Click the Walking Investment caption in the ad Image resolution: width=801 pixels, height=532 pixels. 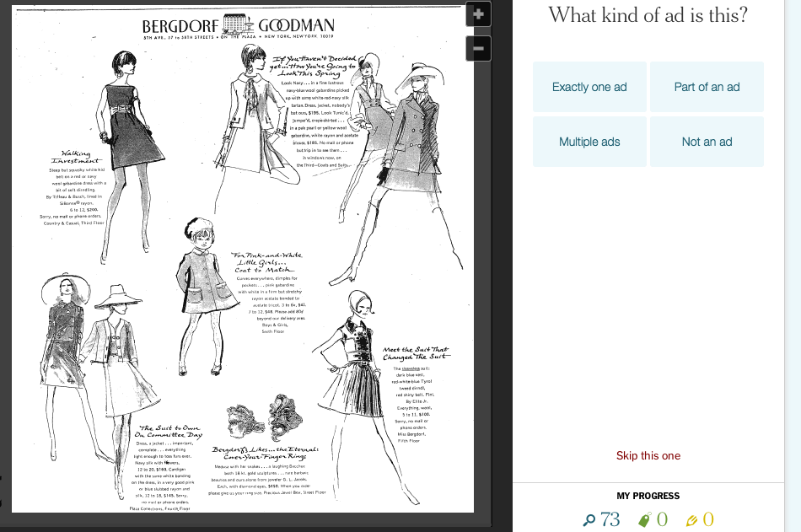(x=76, y=157)
